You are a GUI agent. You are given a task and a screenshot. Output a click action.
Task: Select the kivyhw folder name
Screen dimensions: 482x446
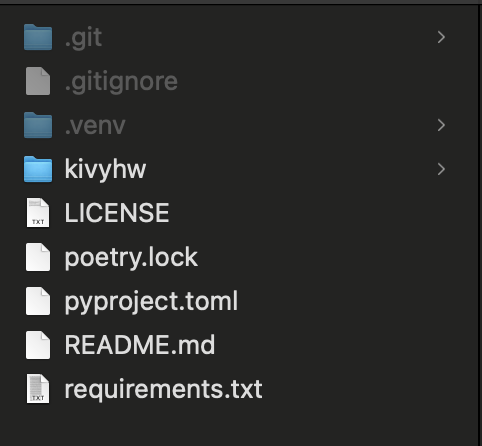(x=105, y=170)
